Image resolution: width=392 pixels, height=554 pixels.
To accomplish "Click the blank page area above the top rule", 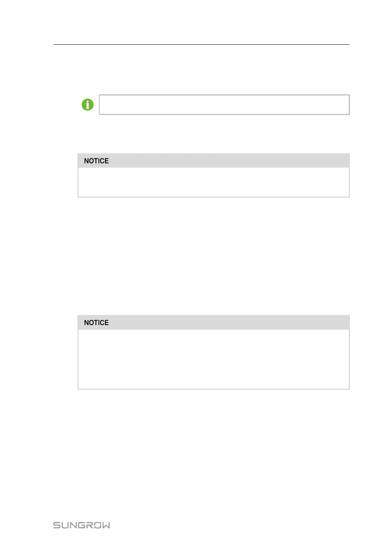I will pyautogui.click(x=201, y=23).
